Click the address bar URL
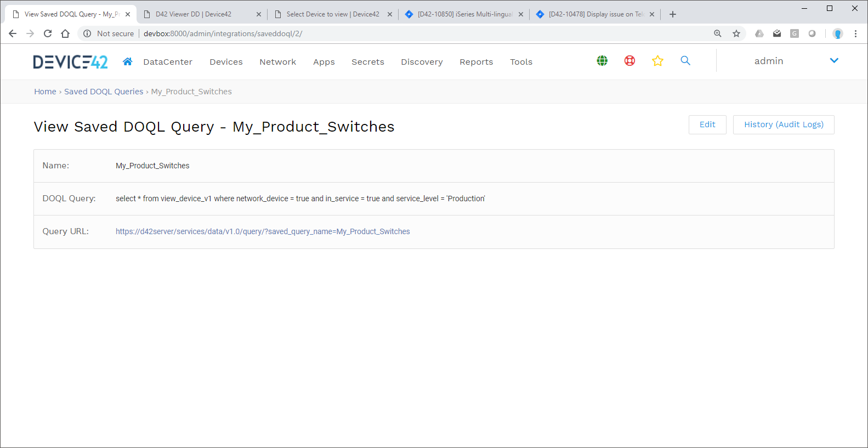 pyautogui.click(x=223, y=33)
